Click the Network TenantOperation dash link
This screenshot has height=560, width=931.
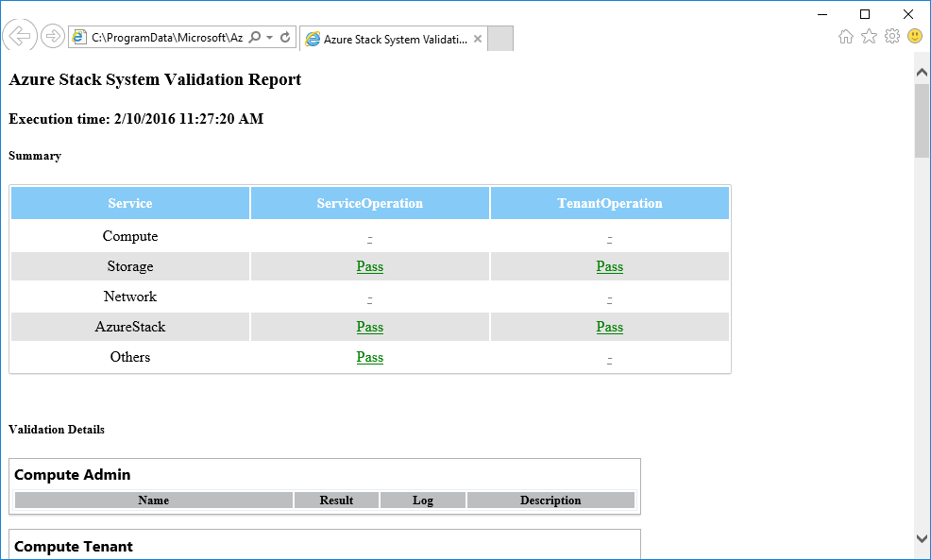(x=610, y=299)
